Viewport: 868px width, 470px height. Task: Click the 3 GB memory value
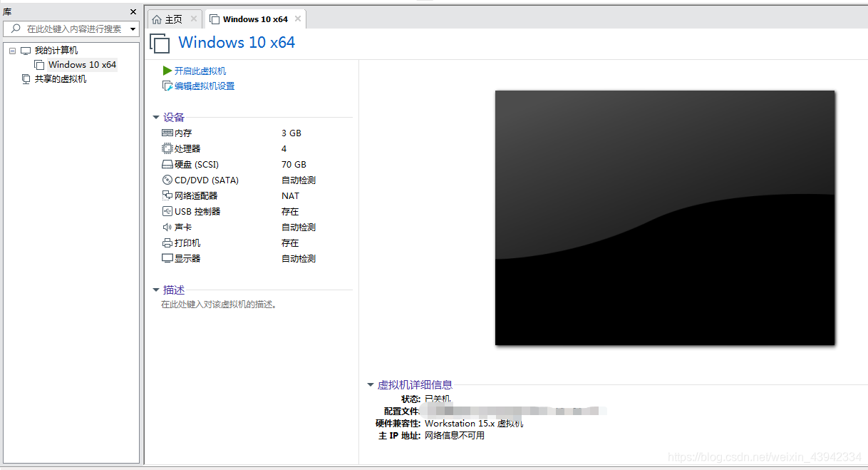291,133
